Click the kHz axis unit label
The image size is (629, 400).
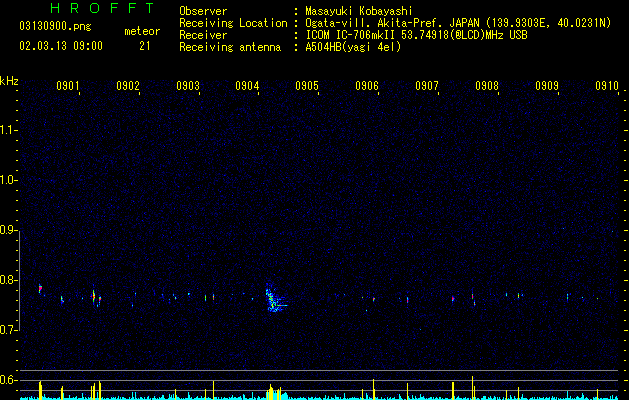pyautogui.click(x=9, y=81)
